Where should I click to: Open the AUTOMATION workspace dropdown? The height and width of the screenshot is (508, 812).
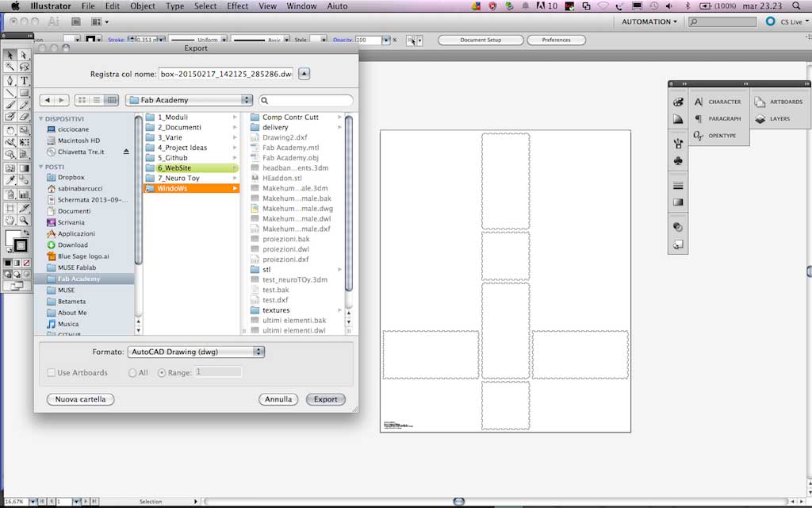[x=649, y=21]
